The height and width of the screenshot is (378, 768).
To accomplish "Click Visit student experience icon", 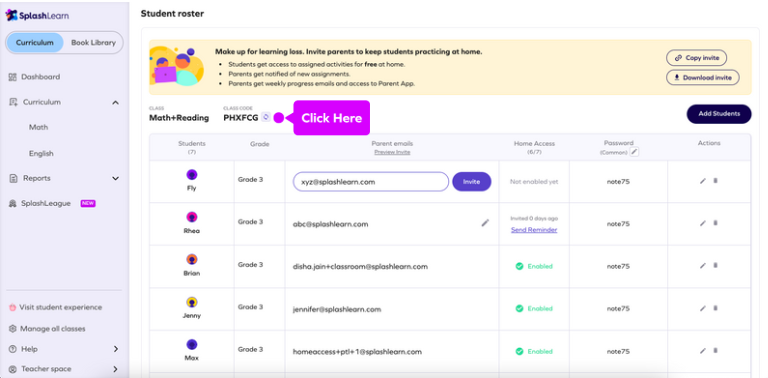I will (x=13, y=307).
